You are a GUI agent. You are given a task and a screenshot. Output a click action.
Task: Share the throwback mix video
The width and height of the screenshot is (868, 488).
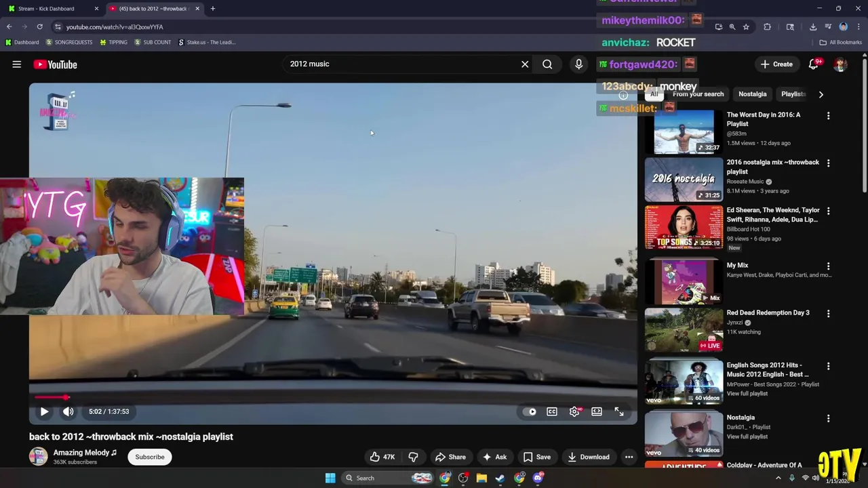coord(450,457)
